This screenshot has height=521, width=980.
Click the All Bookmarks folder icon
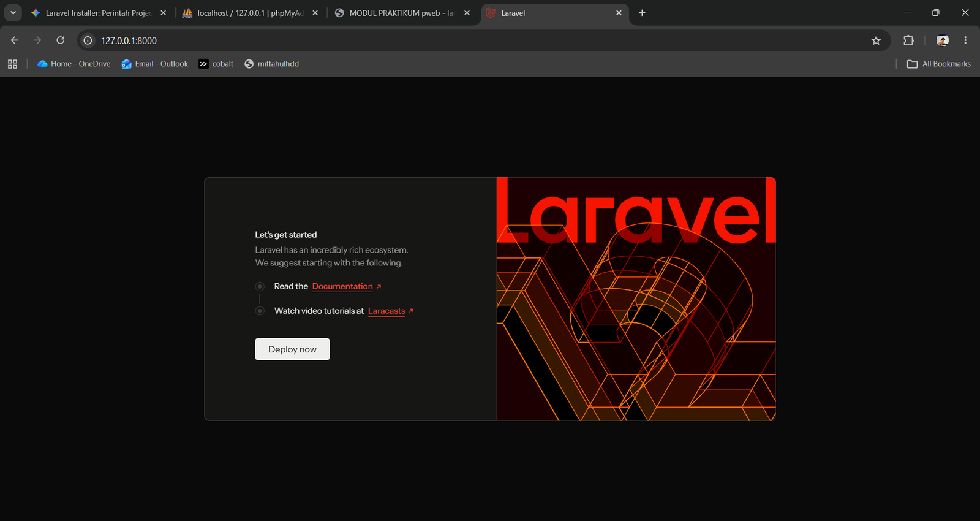point(912,64)
